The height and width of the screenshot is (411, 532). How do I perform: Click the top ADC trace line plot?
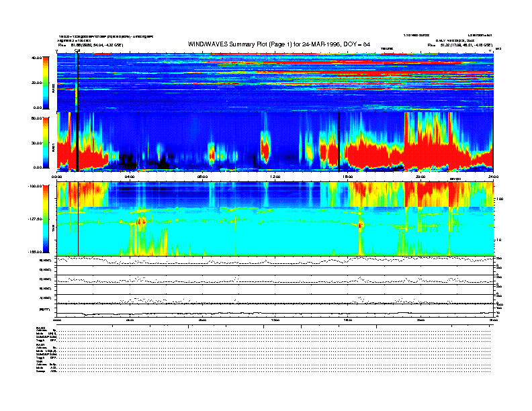[x=275, y=261]
